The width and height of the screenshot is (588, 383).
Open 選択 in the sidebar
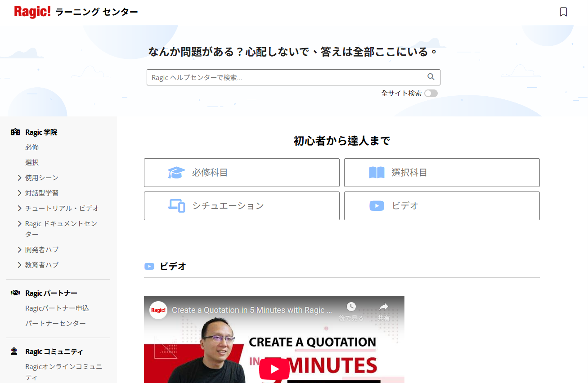tap(32, 162)
